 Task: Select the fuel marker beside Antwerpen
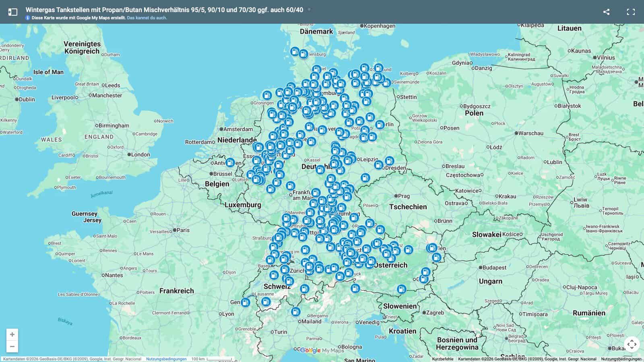point(230,162)
